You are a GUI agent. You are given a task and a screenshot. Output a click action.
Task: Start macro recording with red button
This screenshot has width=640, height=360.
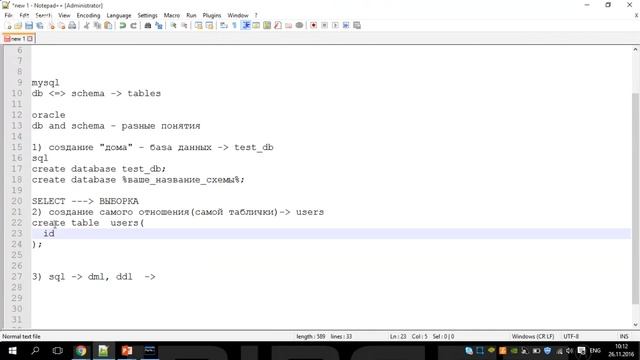[x=313, y=25]
